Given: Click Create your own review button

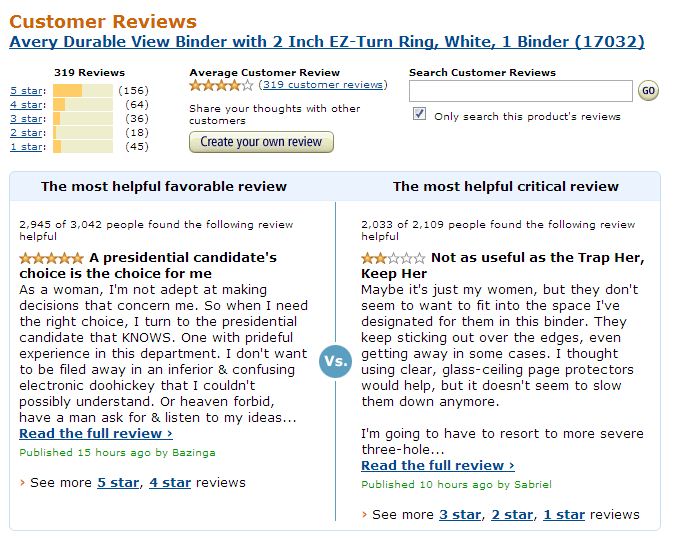Looking at the screenshot, I should click(261, 142).
